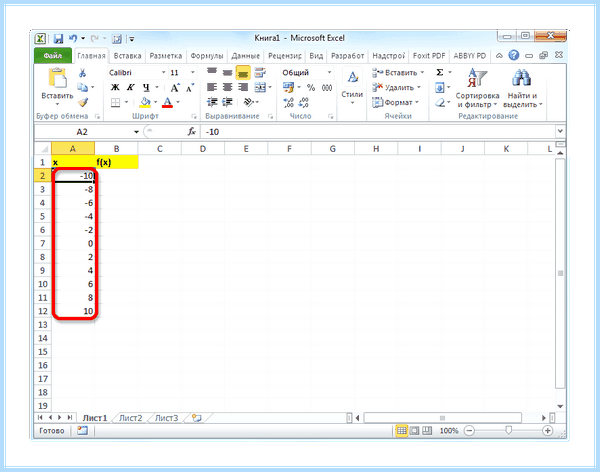Open the Файл tab
The height and width of the screenshot is (472, 600).
(53, 56)
